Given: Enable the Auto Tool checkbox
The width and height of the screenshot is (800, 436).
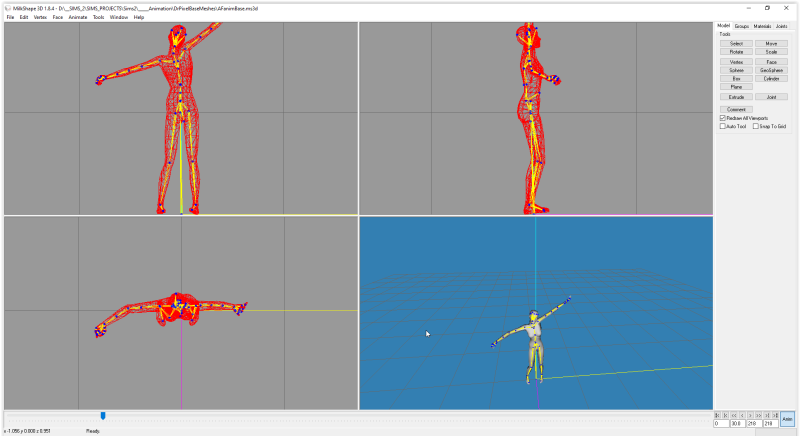Looking at the screenshot, I should 723,126.
